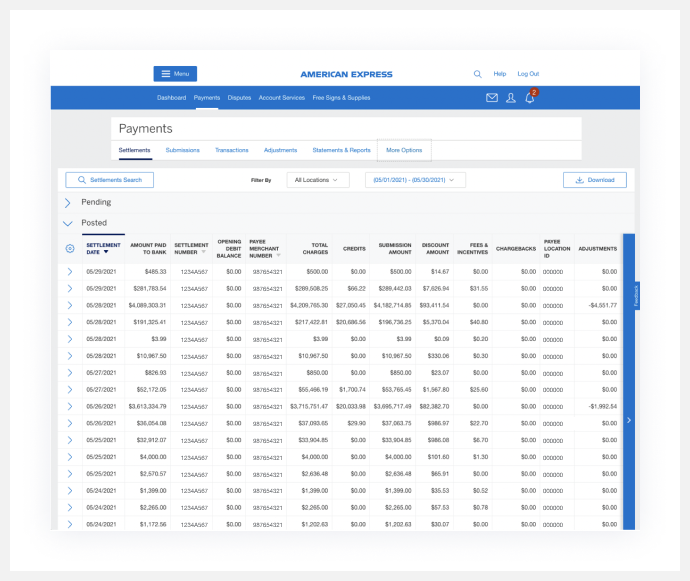This screenshot has width=690, height=581.
Task: Go to Disputes in navigation bar
Action: (x=239, y=98)
